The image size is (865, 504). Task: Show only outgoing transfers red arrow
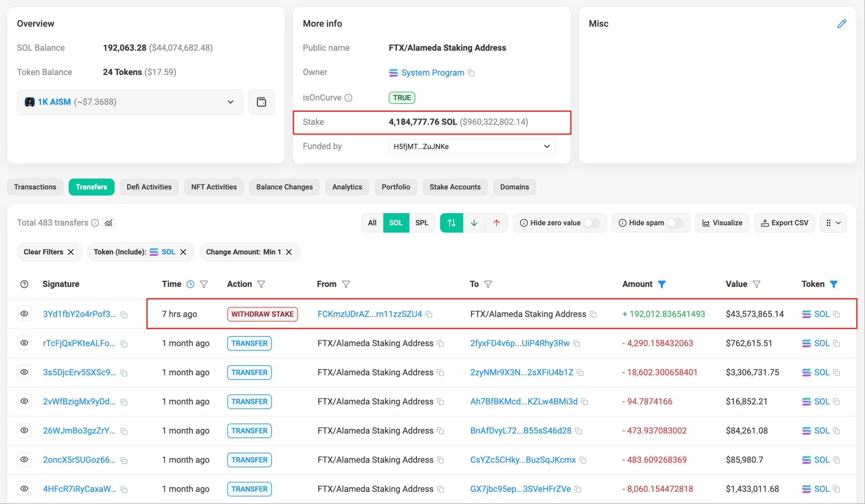click(496, 223)
